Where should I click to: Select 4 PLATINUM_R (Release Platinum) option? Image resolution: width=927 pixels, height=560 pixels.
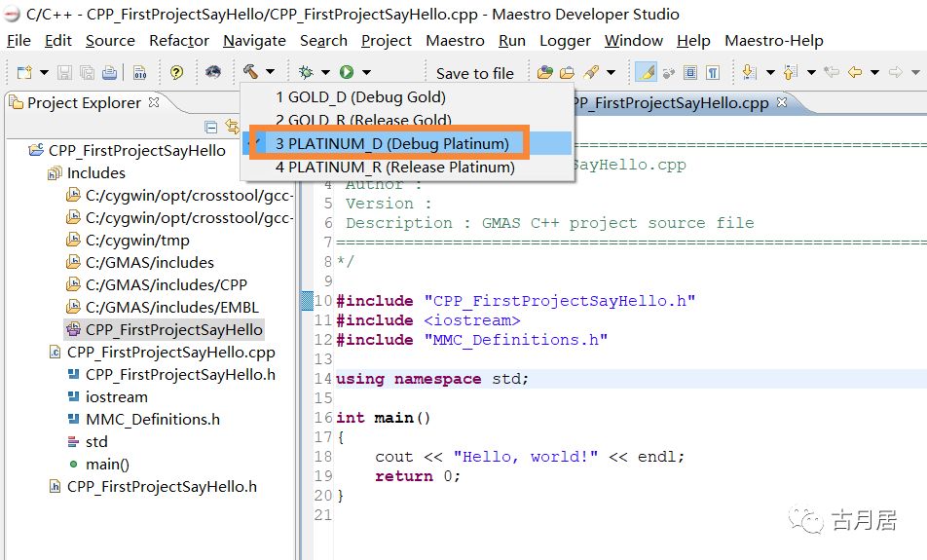pyautogui.click(x=394, y=167)
